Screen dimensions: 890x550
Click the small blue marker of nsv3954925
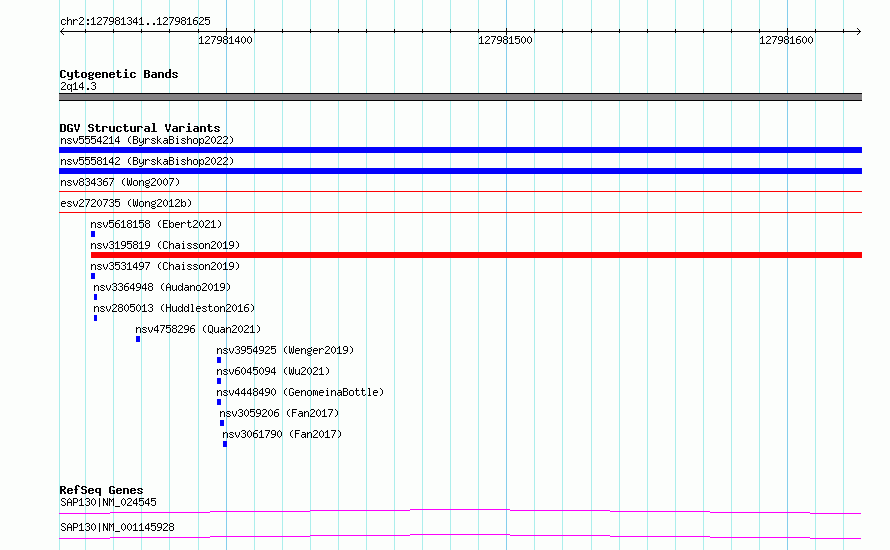tap(219, 360)
